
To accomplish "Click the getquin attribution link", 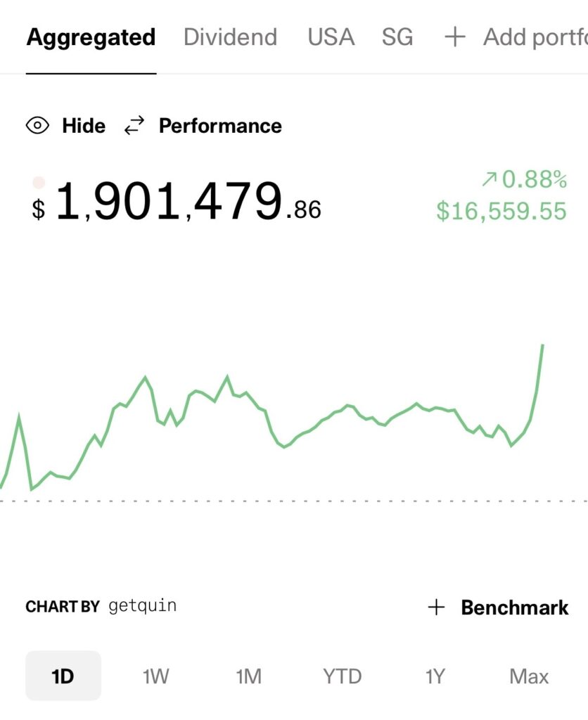I will [x=142, y=605].
